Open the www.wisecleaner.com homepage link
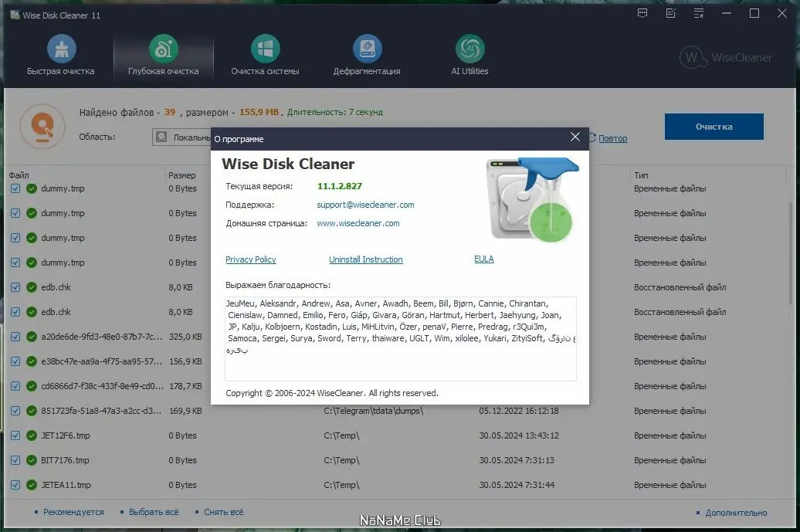The image size is (800, 532). (358, 223)
